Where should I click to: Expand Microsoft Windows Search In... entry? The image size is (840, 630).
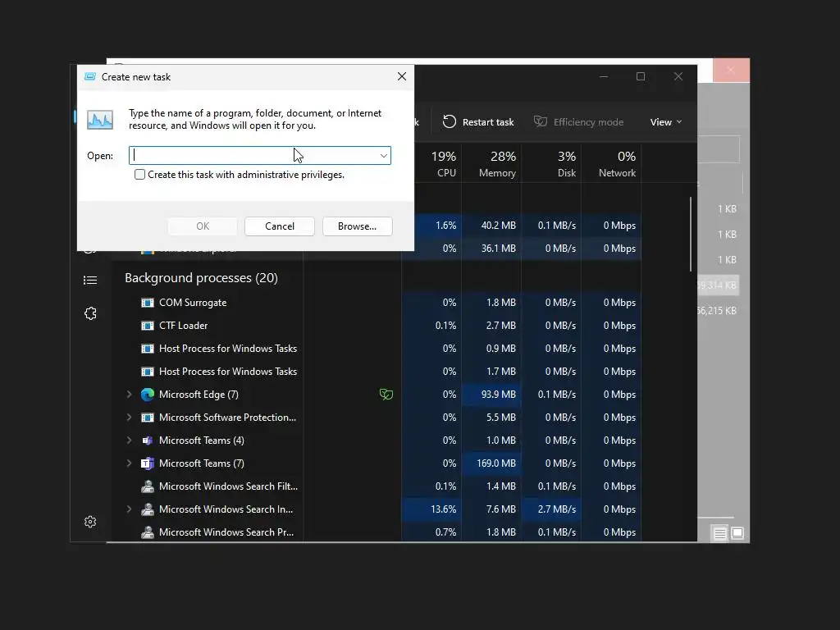pyautogui.click(x=129, y=509)
